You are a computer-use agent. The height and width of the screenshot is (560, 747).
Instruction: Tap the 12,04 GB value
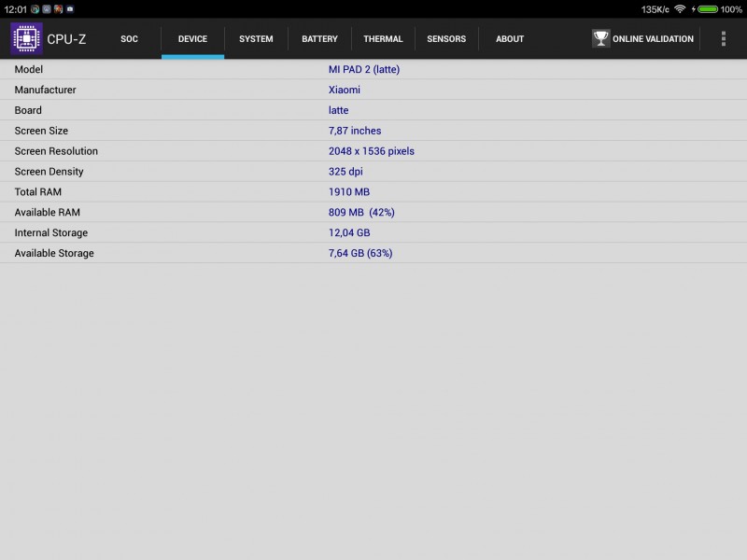point(349,232)
